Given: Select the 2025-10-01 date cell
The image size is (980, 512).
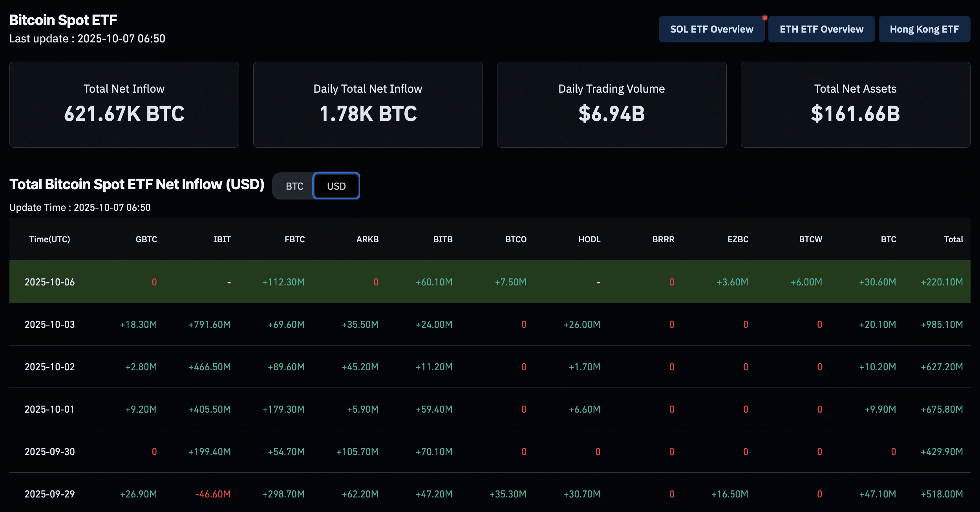Looking at the screenshot, I should pos(50,410).
